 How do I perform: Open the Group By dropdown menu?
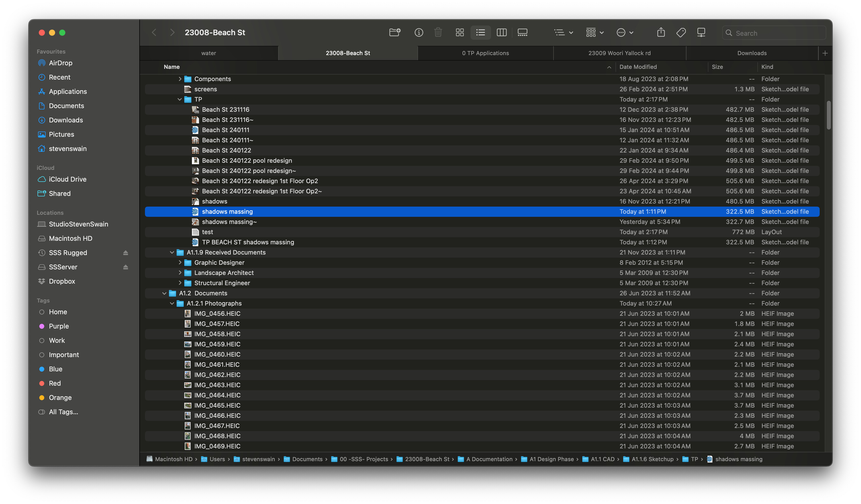pyautogui.click(x=595, y=32)
